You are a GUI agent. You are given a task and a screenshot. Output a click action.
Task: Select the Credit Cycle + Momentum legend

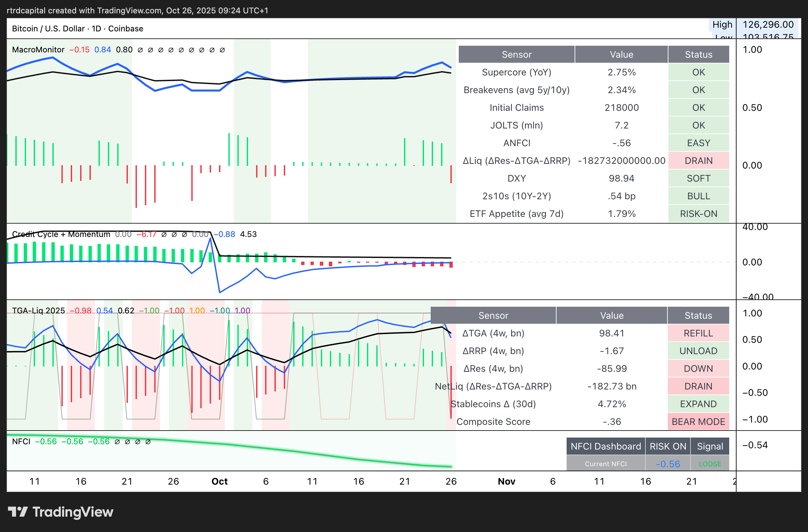pos(61,234)
